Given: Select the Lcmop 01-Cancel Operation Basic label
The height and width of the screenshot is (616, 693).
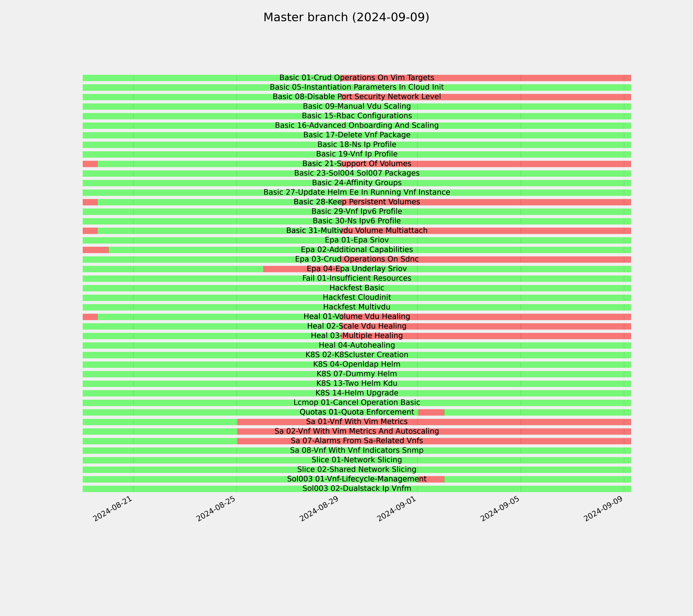Looking at the screenshot, I should (x=357, y=403).
